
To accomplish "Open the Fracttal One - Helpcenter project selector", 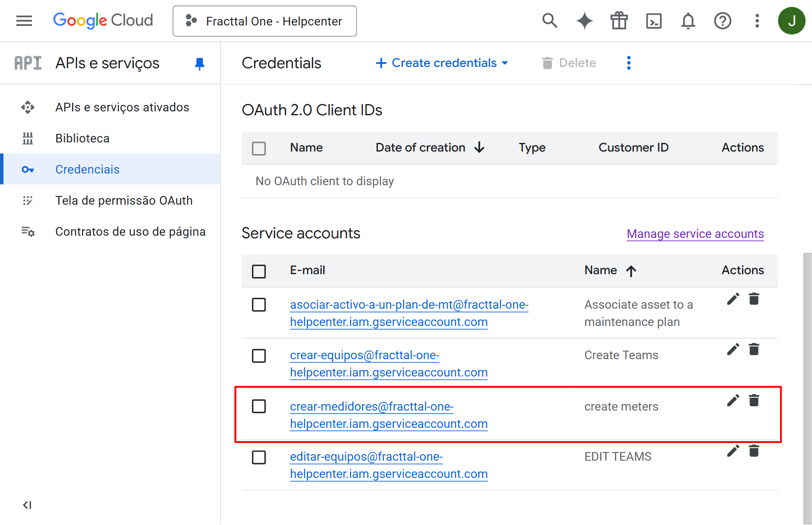I will click(264, 21).
